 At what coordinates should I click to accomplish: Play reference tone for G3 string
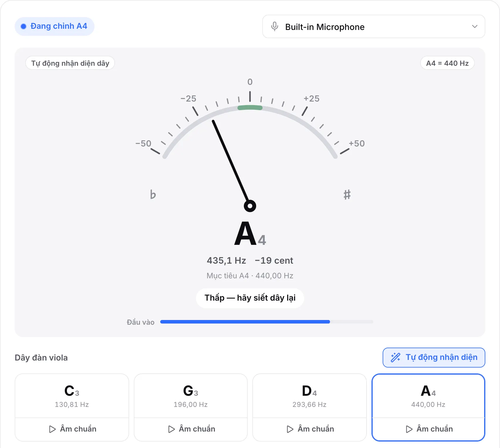pos(191,429)
